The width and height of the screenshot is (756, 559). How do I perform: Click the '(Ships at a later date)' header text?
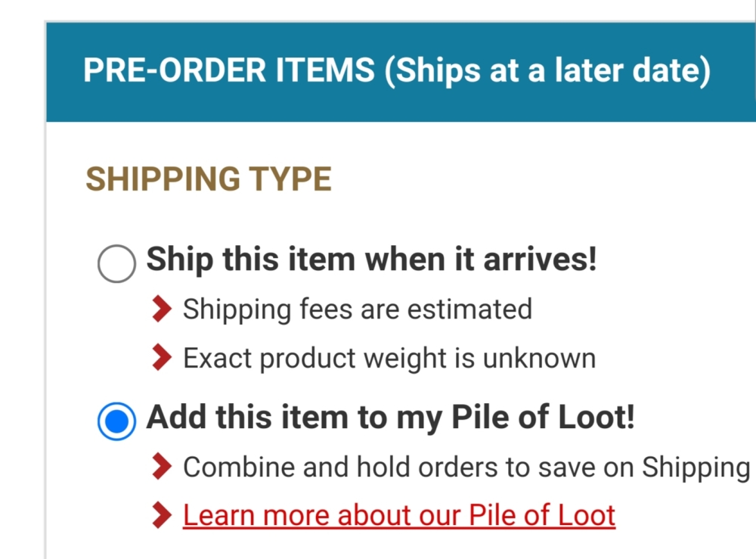(547, 71)
